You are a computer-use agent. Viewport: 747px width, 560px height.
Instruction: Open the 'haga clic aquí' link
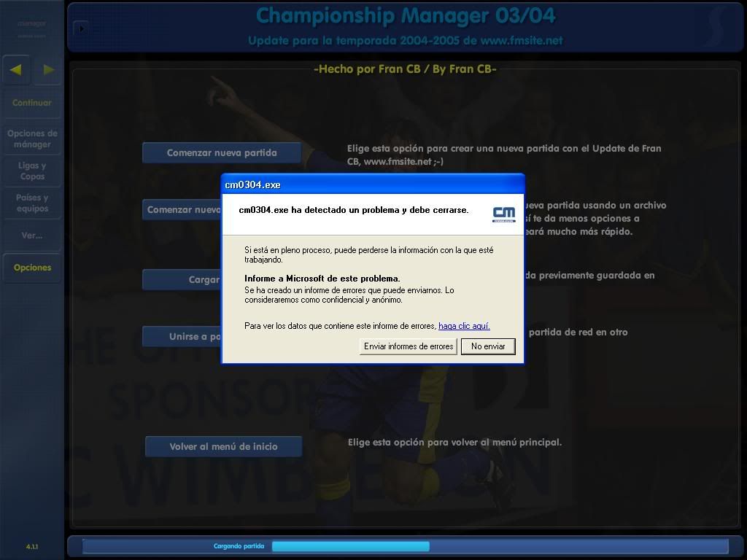click(x=464, y=326)
